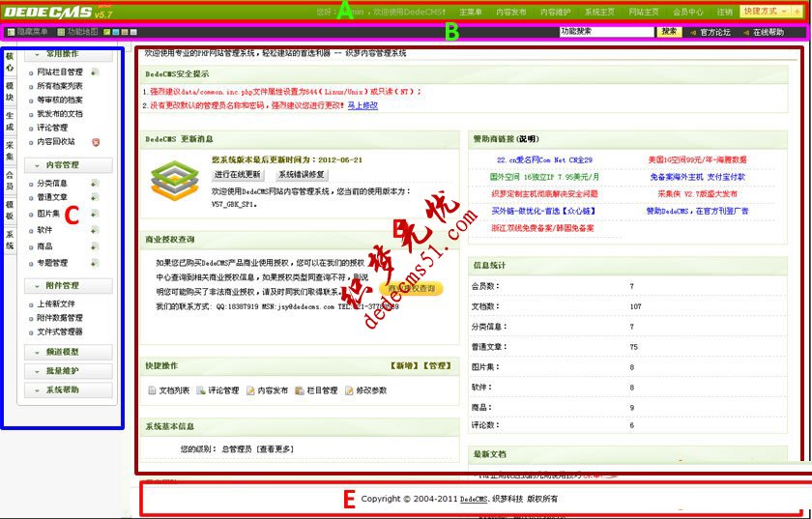This screenshot has height=519, width=812.
Task: Click into the 功能搜索 search field
Action: tap(607, 32)
